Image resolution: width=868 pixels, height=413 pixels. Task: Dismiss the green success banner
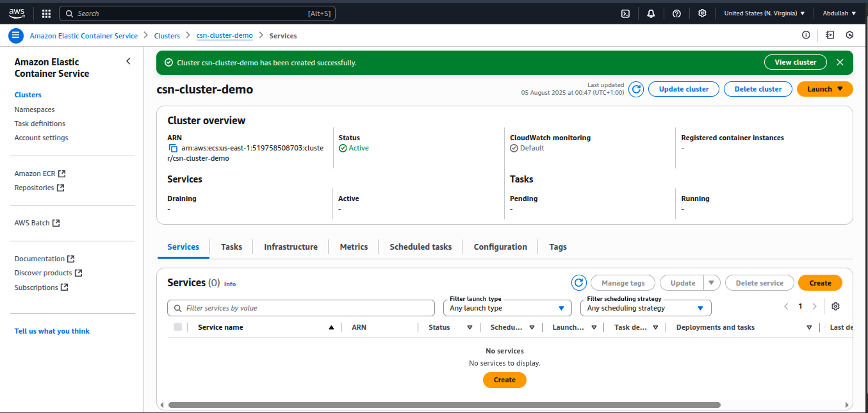pyautogui.click(x=840, y=62)
